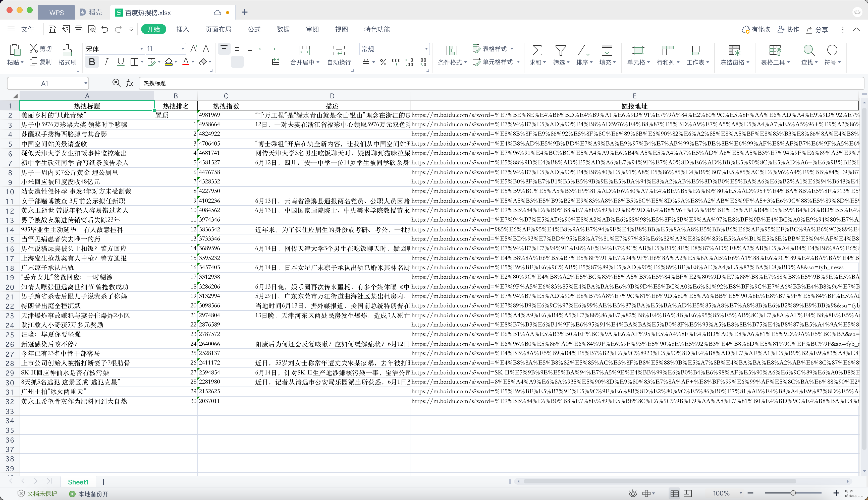Click the Fill (填充) icon
Screen dimensions: 868x500
[x=607, y=50]
